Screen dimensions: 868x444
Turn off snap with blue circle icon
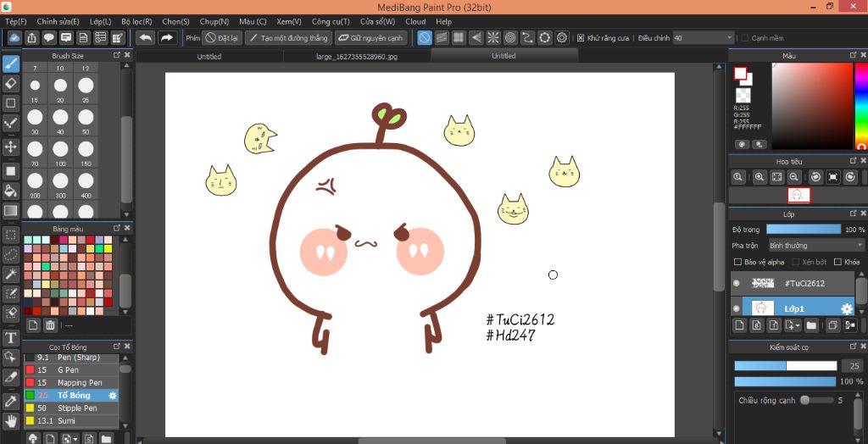point(424,37)
